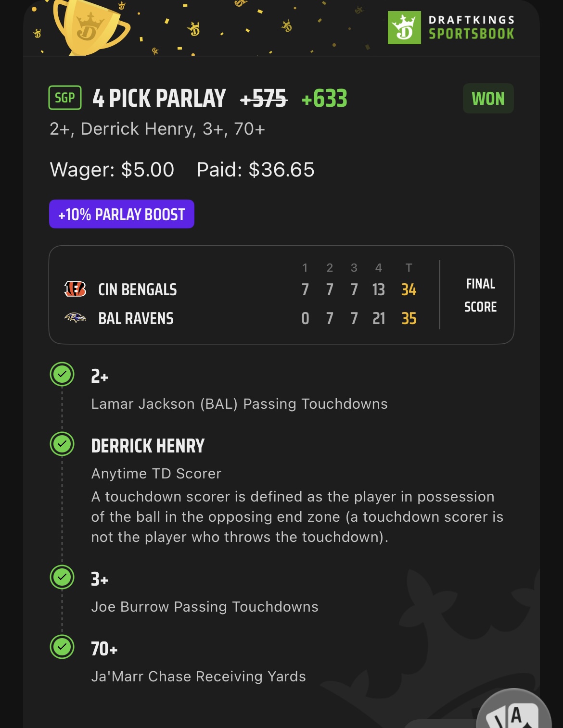Viewport: 563px width, 728px height.
Task: Tap the DraftKings Sportsbook logo icon
Action: click(404, 28)
